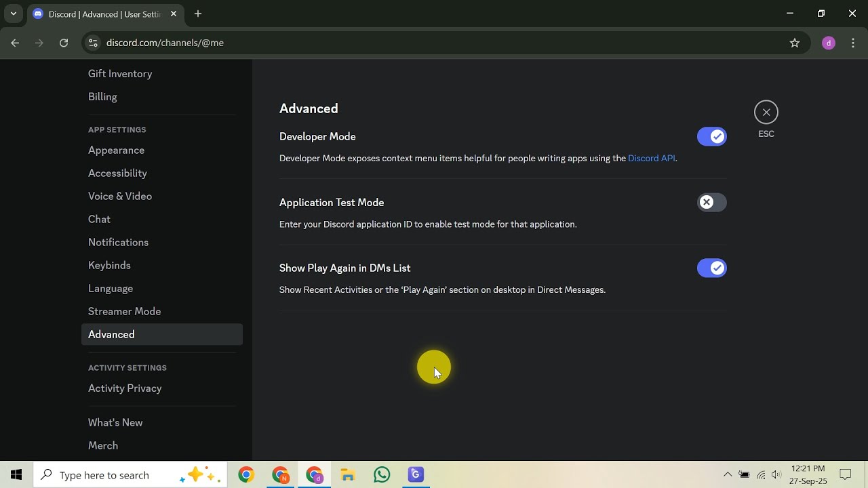Disable the Developer Mode toggle
Screen dimensions: 868x488
(711, 136)
